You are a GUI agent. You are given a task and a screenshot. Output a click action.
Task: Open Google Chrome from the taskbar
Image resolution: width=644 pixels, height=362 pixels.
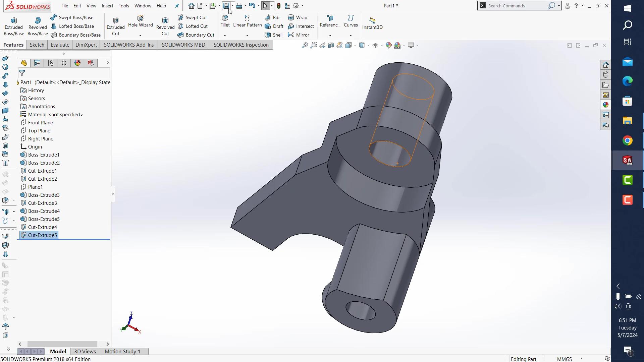click(628, 140)
